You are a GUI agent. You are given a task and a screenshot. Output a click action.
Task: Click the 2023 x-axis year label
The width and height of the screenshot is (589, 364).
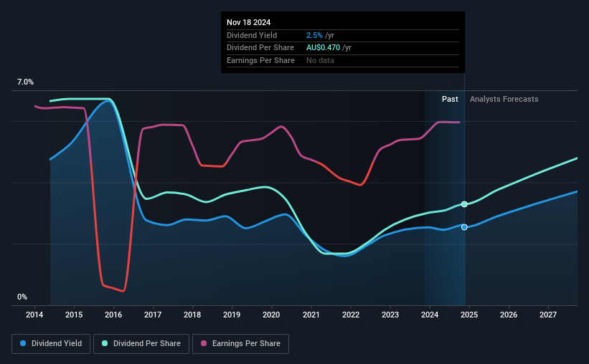pyautogui.click(x=390, y=315)
